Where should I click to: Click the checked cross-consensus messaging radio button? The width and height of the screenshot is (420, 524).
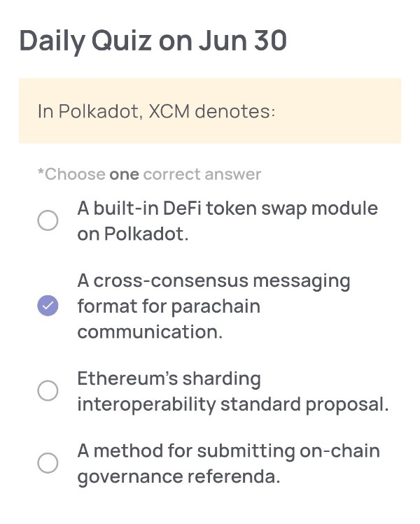48,306
